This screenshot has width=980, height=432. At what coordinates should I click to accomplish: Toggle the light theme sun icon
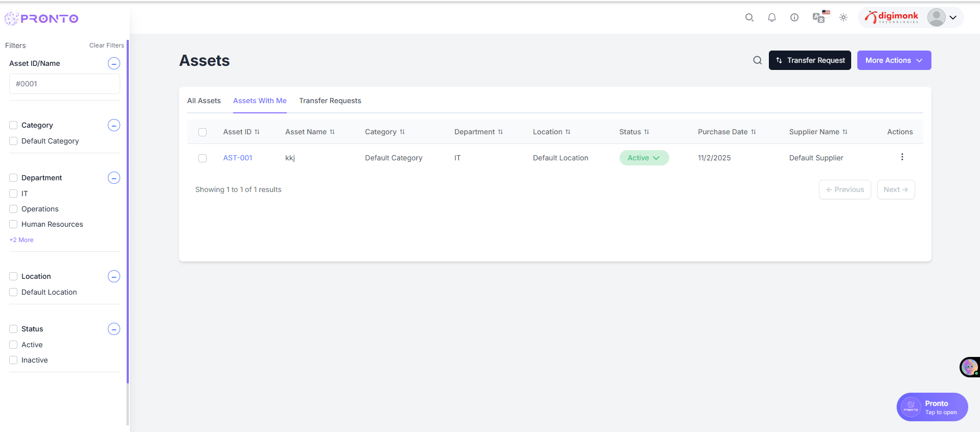pos(843,17)
